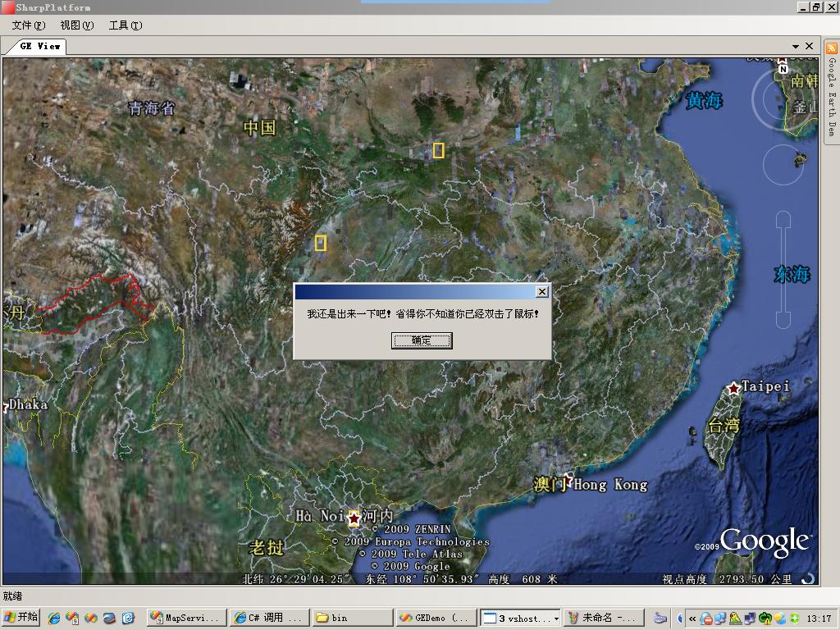Open the 工具(T) menu
The image size is (840, 630).
(x=126, y=25)
